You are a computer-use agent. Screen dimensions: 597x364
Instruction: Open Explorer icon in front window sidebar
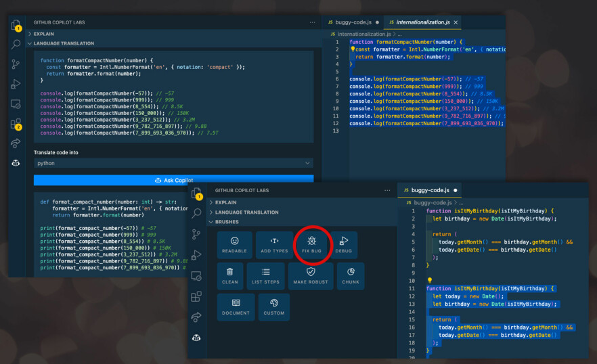coord(196,194)
